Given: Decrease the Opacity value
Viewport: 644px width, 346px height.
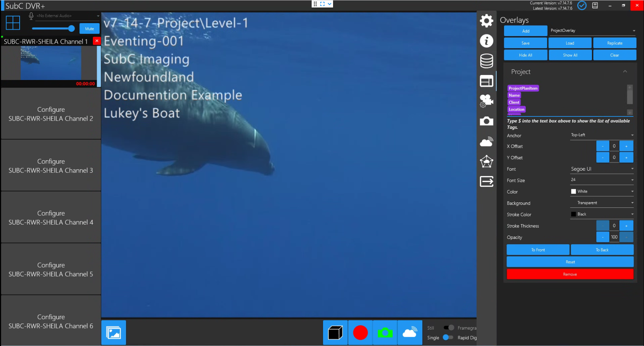Looking at the screenshot, I should 603,237.
